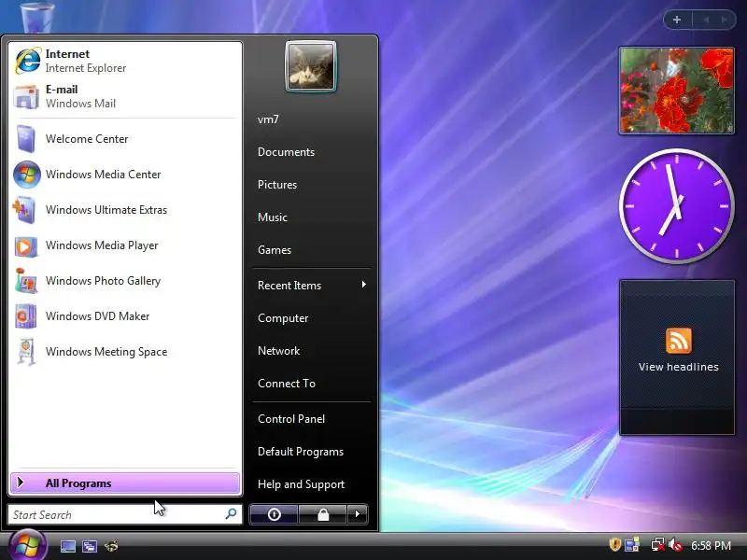Screen dimensions: 747x560
Task: Open Windows Ultimate Extras icon
Action: tap(25, 210)
